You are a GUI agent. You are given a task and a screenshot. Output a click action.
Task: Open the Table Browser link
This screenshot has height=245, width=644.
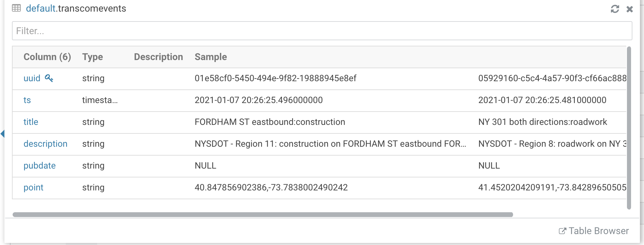point(598,231)
